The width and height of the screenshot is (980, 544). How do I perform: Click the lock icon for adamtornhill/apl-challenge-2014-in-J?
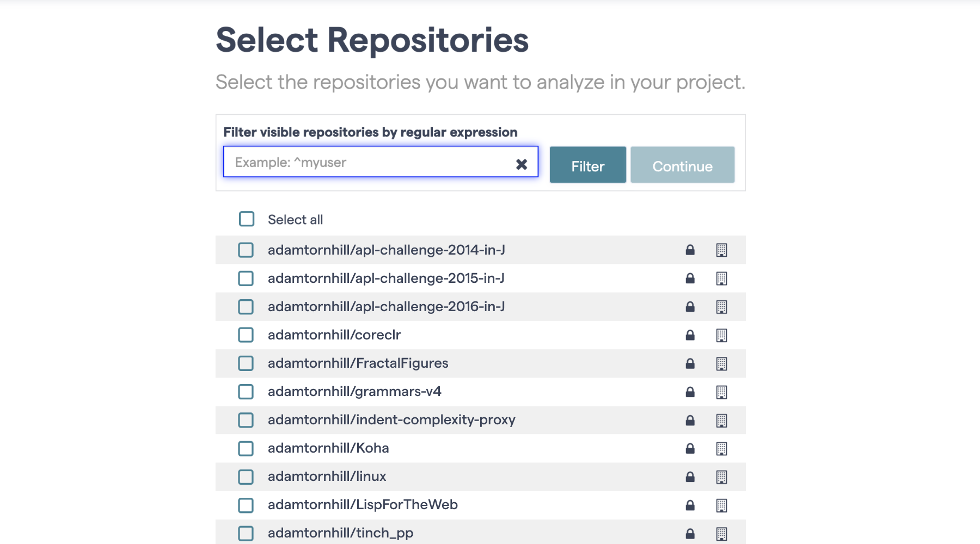pyautogui.click(x=689, y=250)
